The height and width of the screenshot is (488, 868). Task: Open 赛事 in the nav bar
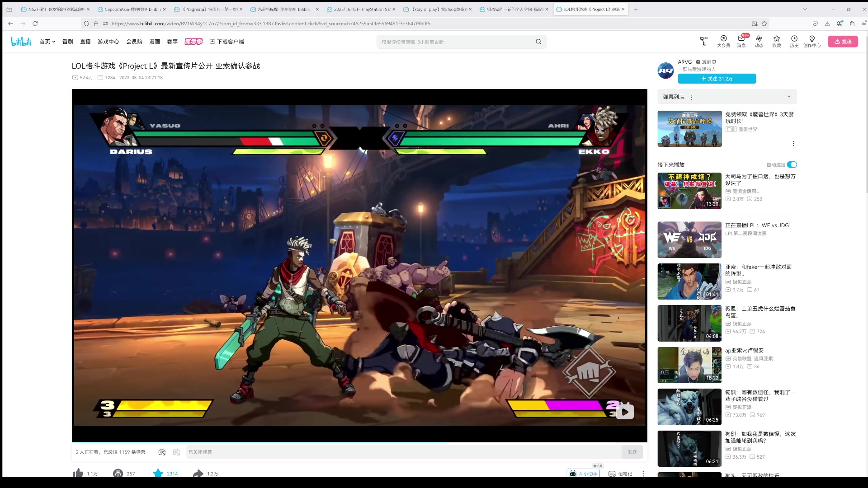coord(172,42)
